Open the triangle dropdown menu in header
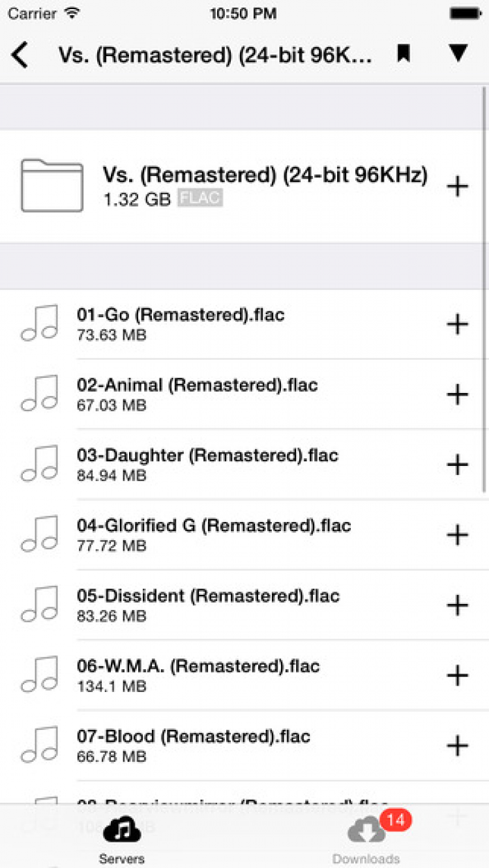The image size is (489, 868). coord(458,53)
